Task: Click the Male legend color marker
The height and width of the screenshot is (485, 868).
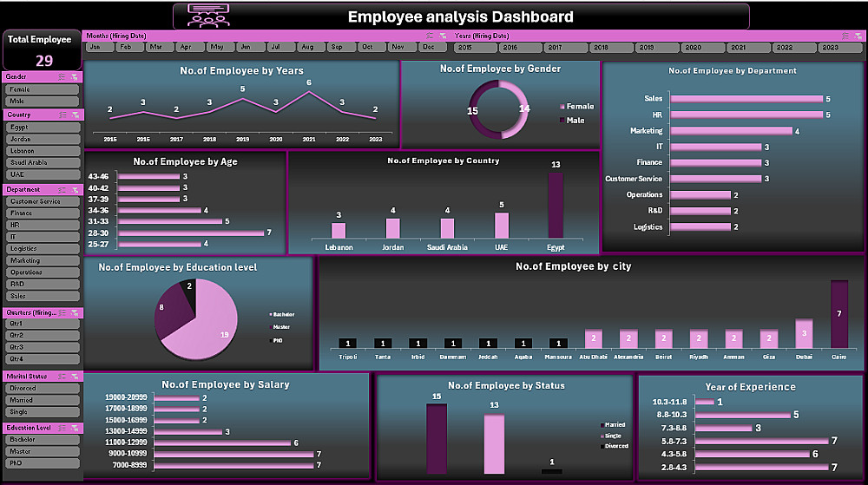Action: point(562,121)
